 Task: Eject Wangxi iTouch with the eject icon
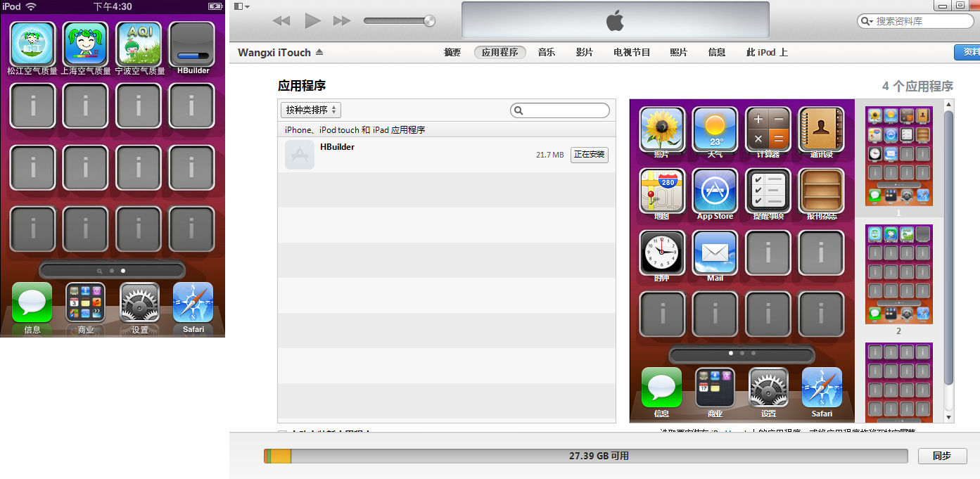click(319, 52)
